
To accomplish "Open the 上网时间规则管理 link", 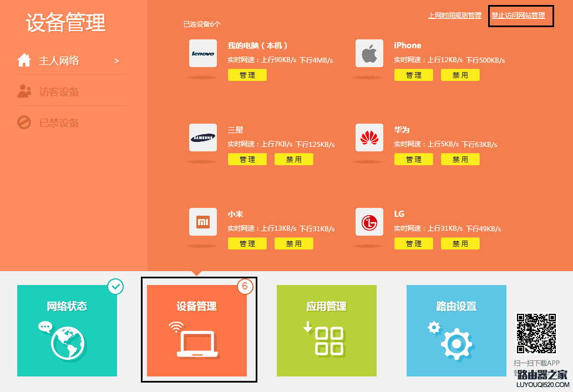I will [455, 16].
